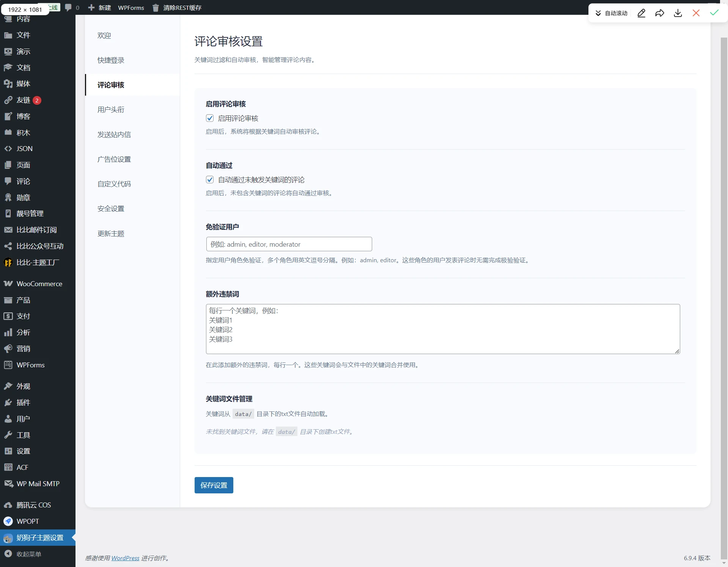The image size is (728, 567).
Task: Click the 页面 pages icon
Action: [8, 165]
